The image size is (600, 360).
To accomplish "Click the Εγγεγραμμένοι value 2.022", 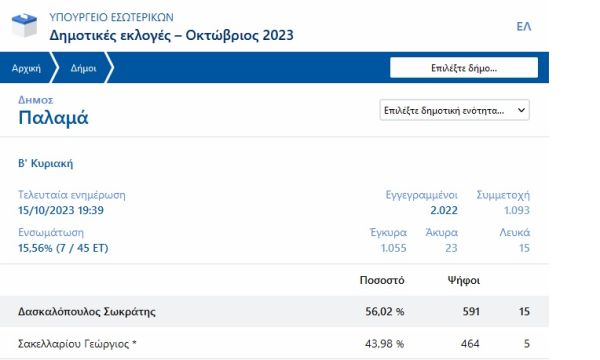I will point(444,210).
